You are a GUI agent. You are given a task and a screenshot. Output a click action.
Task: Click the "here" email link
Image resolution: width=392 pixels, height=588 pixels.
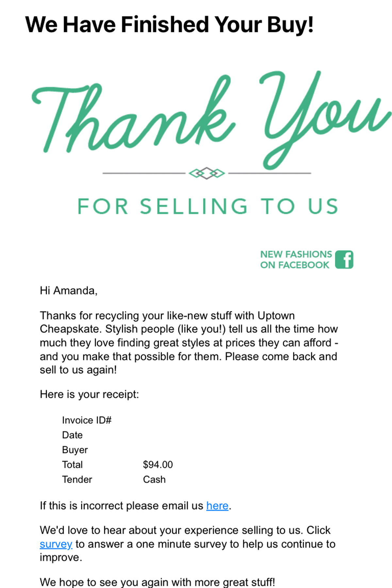click(217, 506)
